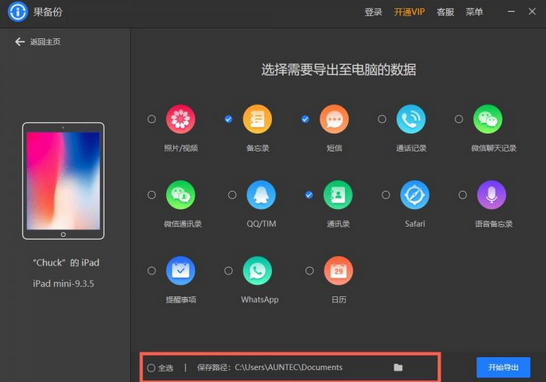
Task: Click the back arrow beside 返回主页
Action: tap(20, 42)
